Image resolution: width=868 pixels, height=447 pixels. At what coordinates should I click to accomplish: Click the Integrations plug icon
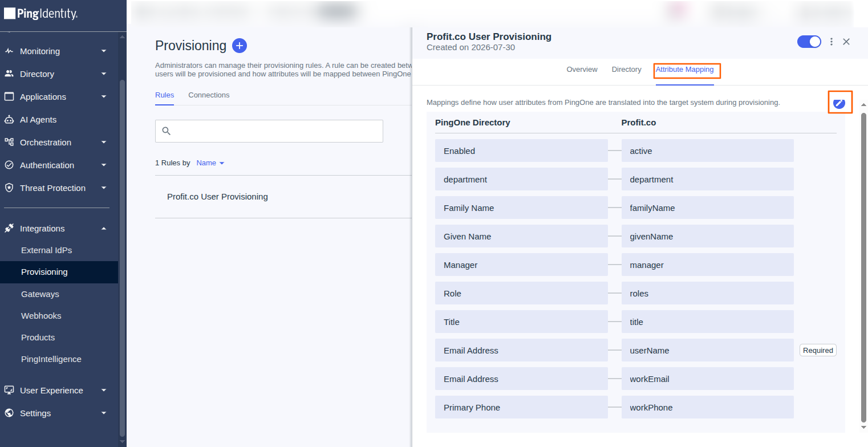click(9, 228)
